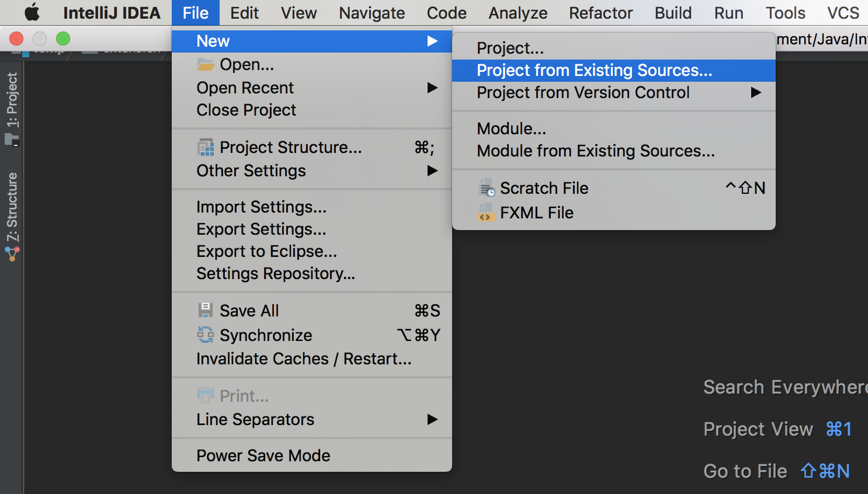The image size is (868, 494).
Task: Open the View menu
Action: point(298,13)
